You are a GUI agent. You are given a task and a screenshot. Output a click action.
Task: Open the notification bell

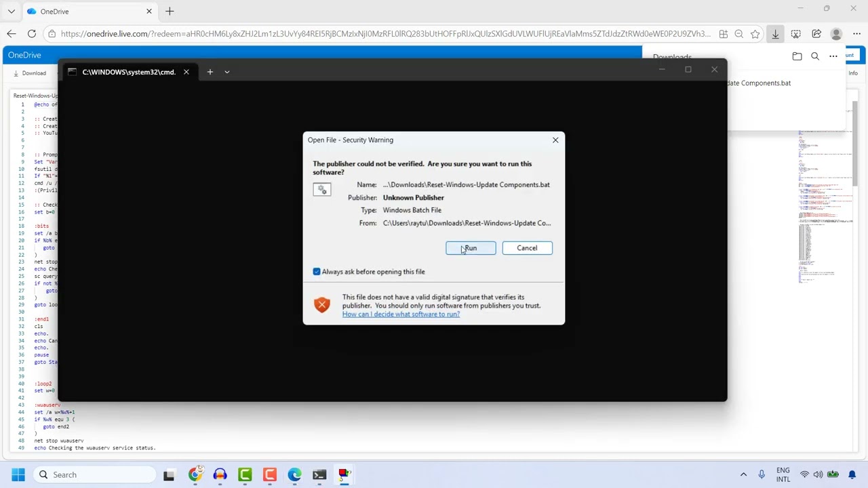853,474
